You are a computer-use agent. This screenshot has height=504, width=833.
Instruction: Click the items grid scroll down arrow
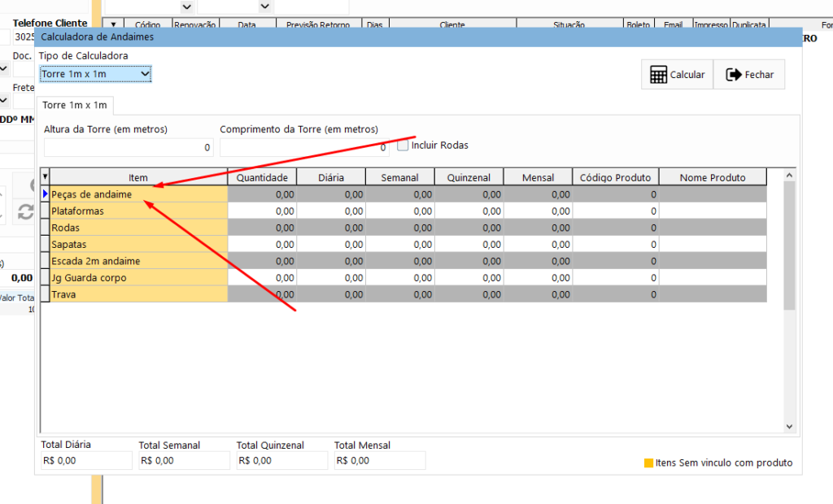click(789, 427)
